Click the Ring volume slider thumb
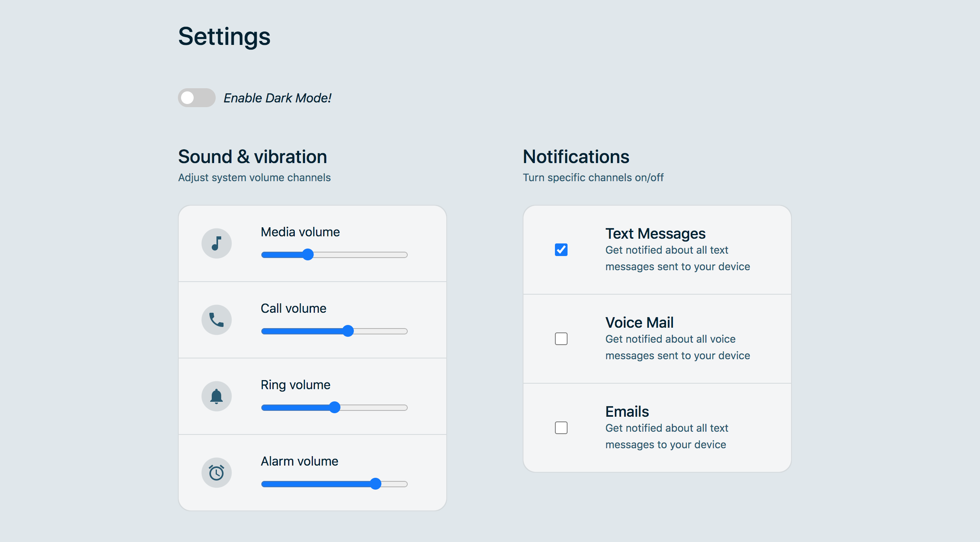The height and width of the screenshot is (542, 980). tap(335, 408)
